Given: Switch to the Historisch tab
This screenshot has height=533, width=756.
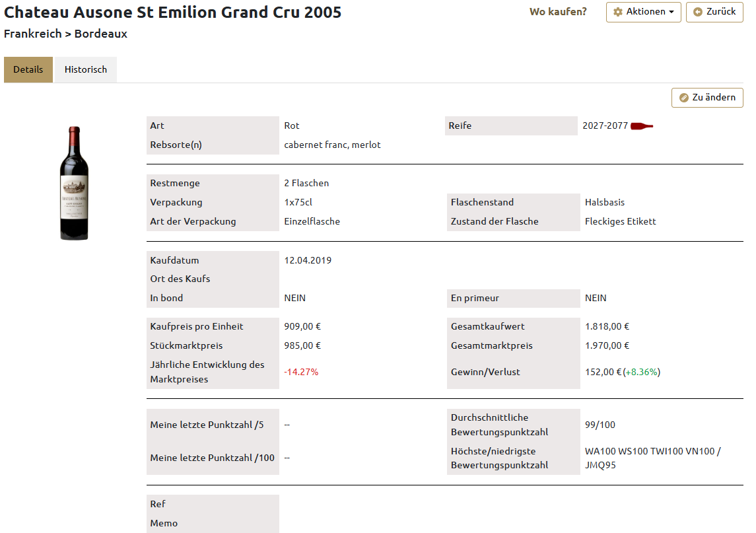Looking at the screenshot, I should [86, 69].
